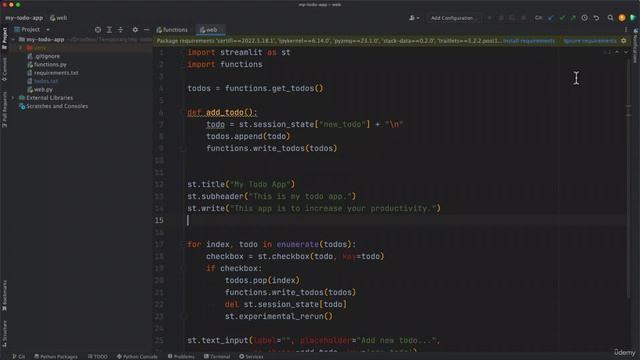The height and width of the screenshot is (360, 640).
Task: Collapse my-todo-app root folder
Action: point(13,40)
